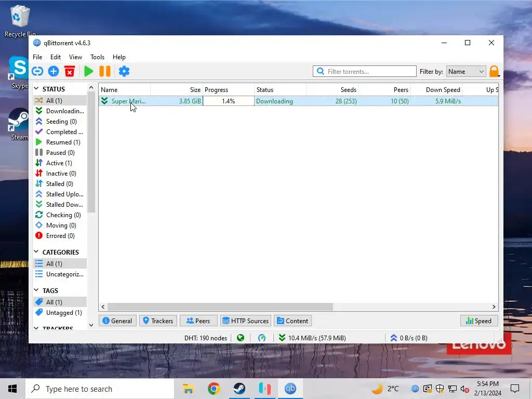
Task: Select the Moving (0) filter
Action: pos(60,225)
